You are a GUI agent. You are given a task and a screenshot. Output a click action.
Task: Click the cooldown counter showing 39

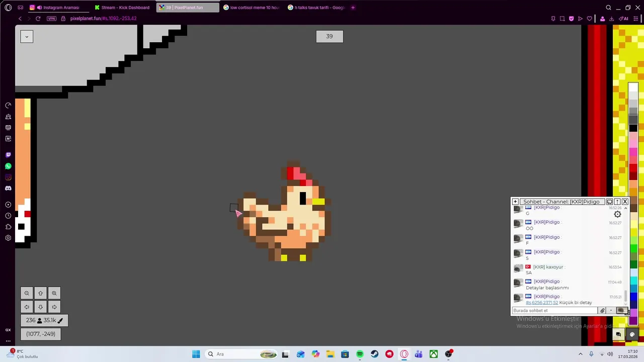click(x=330, y=36)
